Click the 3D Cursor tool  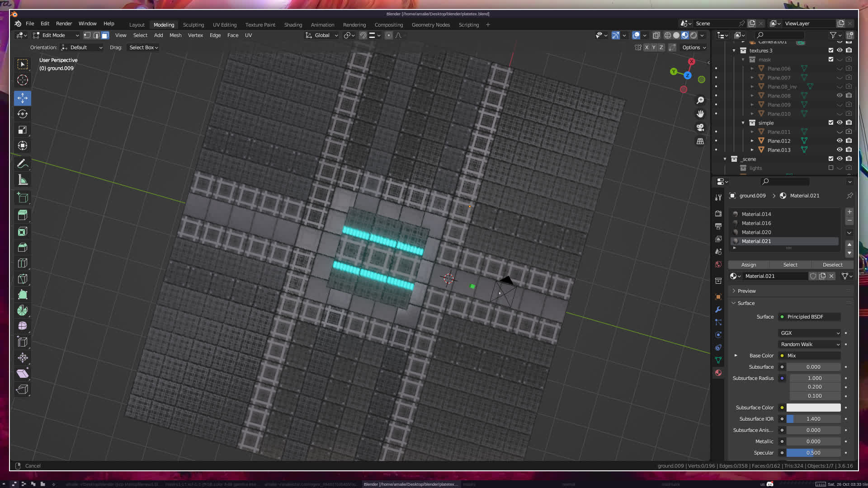tap(23, 80)
